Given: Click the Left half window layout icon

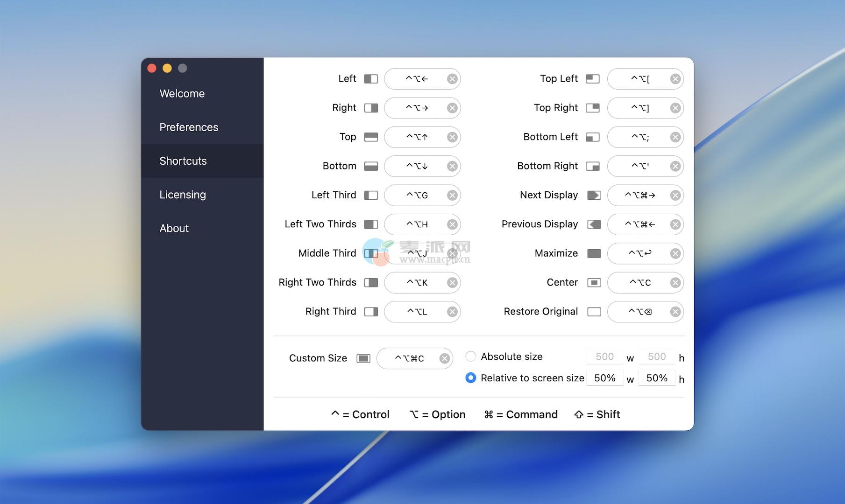Looking at the screenshot, I should (371, 79).
